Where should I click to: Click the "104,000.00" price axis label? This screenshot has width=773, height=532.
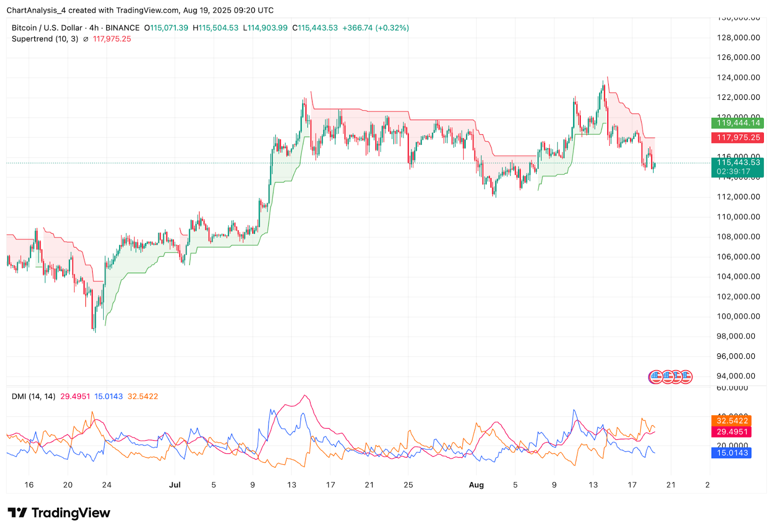click(x=738, y=277)
